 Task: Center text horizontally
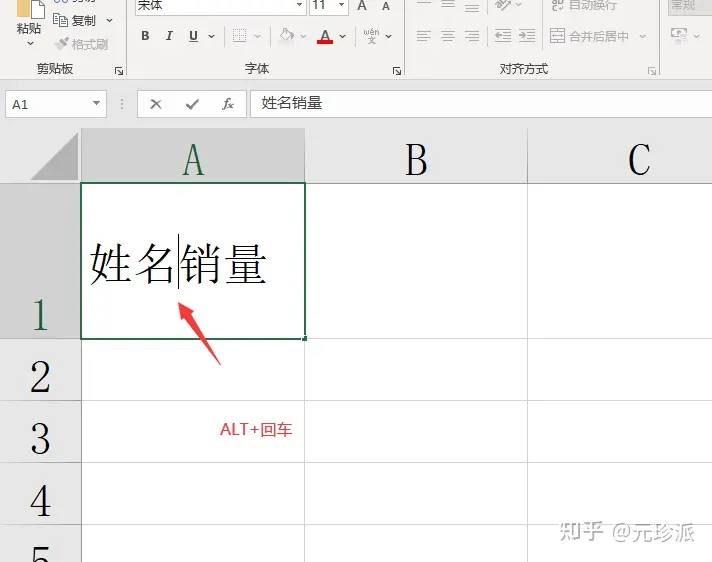[448, 35]
